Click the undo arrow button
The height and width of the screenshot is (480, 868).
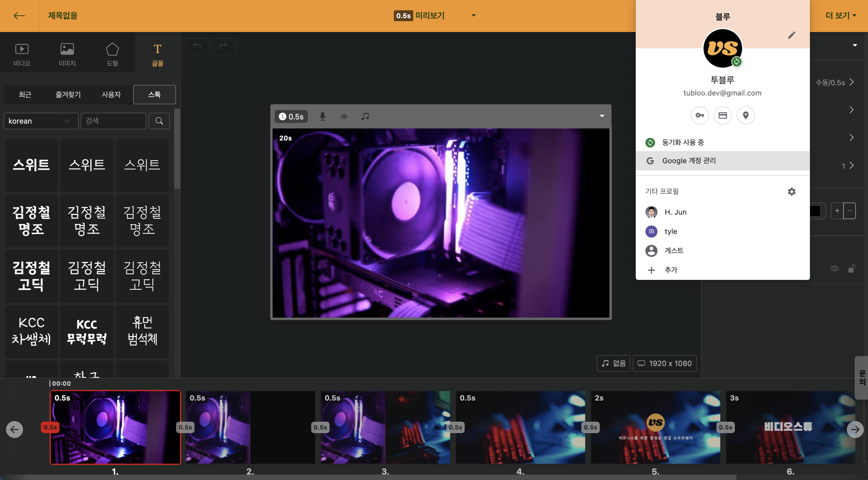click(x=197, y=47)
